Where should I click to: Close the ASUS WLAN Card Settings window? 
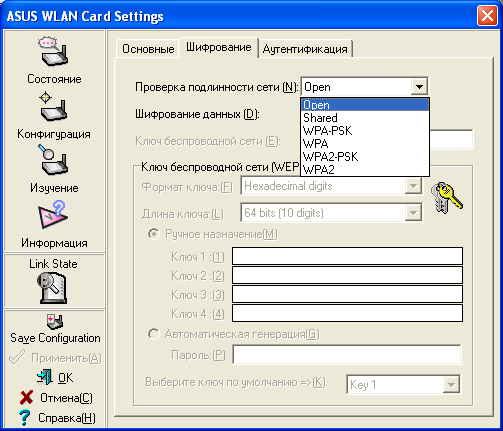click(487, 16)
